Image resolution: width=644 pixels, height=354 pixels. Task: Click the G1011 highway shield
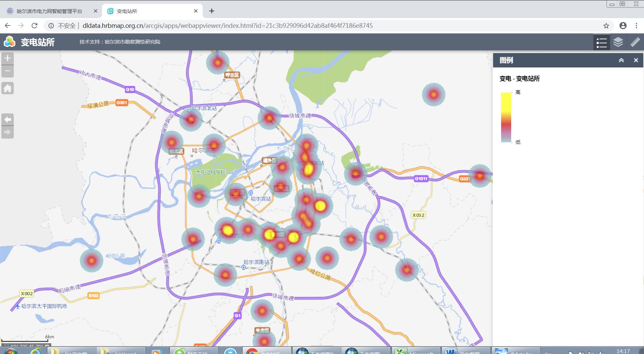point(421,179)
